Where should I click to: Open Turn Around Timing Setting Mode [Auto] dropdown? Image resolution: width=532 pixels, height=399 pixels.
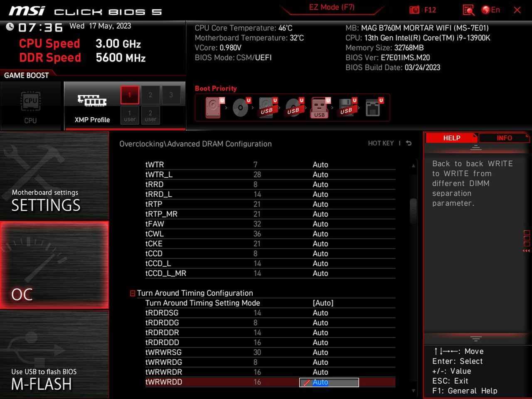[x=323, y=303]
